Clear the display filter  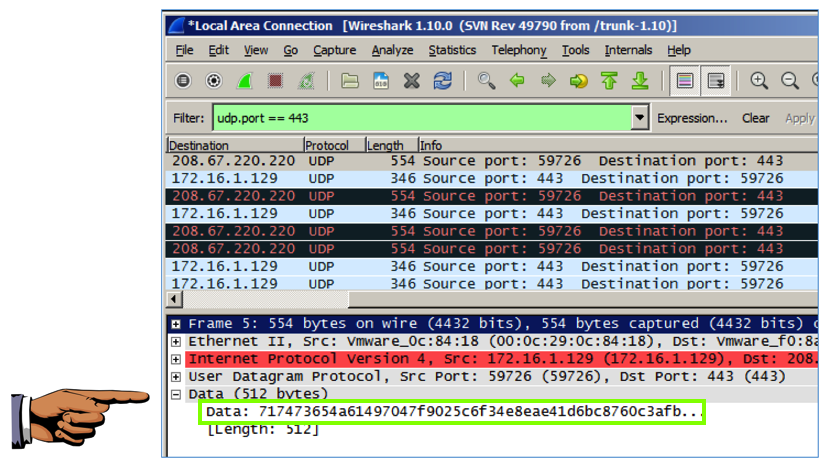[755, 118]
